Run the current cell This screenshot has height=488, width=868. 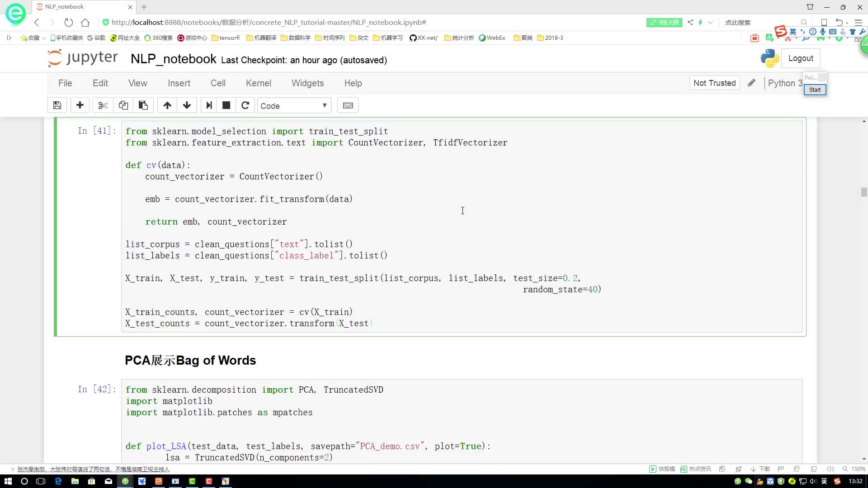[x=209, y=105]
